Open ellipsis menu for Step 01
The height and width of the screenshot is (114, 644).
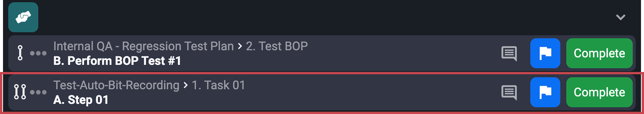[x=38, y=92]
